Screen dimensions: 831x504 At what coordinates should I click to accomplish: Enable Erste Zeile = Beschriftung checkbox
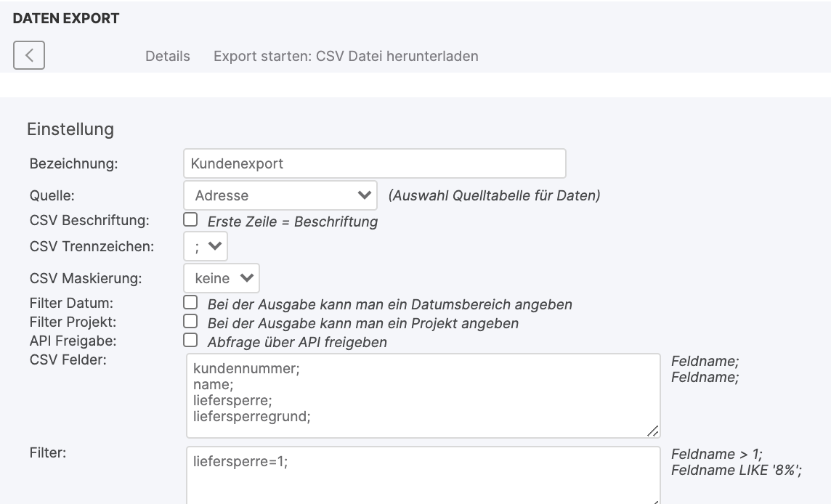click(190, 219)
